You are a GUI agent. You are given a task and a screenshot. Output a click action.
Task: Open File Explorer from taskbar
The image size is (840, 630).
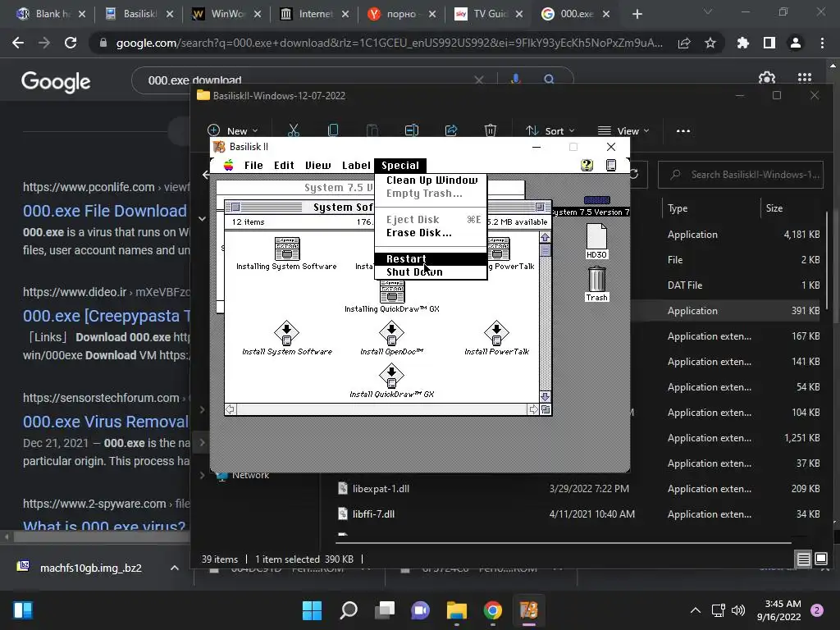[457, 610]
